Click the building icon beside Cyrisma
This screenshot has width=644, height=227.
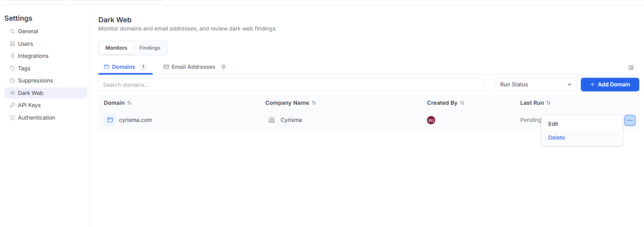pyautogui.click(x=272, y=120)
